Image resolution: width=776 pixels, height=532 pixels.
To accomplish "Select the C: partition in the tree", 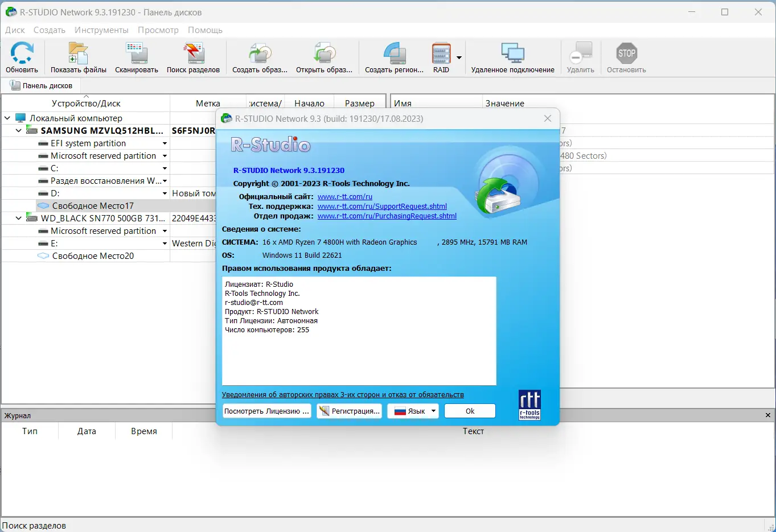I will [x=54, y=168].
